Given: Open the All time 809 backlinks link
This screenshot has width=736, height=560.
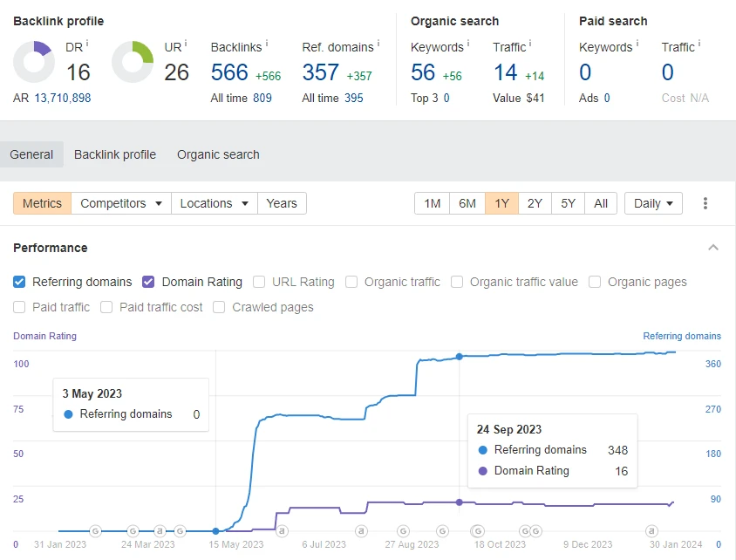Looking at the screenshot, I should pos(262,98).
